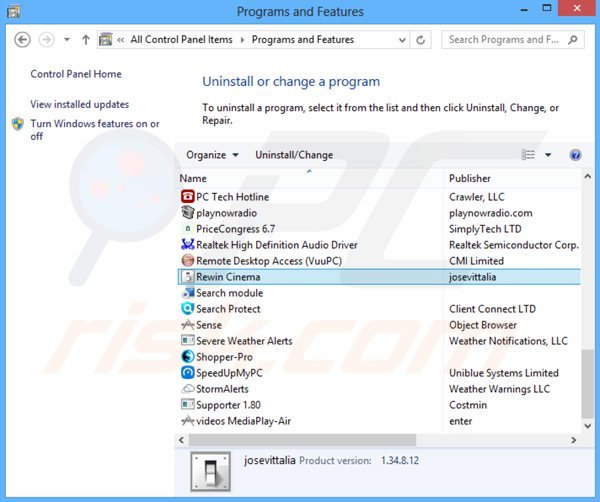Click the Forward navigation arrow
The image size is (600, 502).
click(x=47, y=40)
